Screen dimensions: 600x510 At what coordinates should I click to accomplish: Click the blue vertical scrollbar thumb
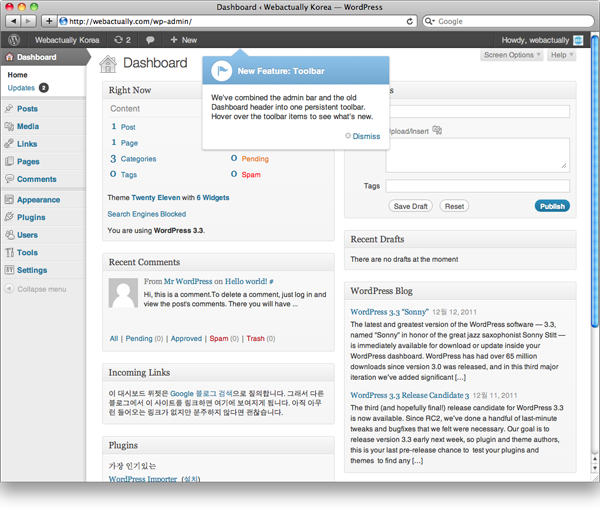595,182
